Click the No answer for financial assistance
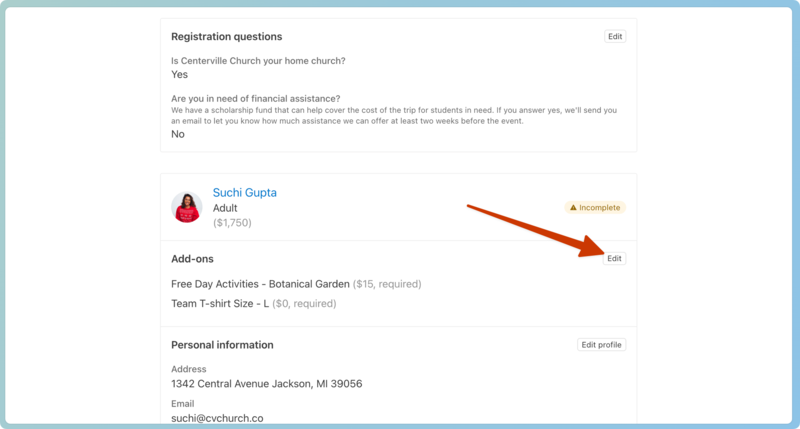Image resolution: width=800 pixels, height=429 pixels. coord(178,134)
